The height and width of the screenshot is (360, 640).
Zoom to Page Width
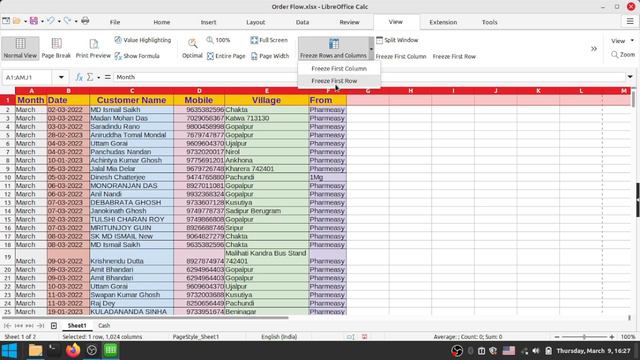(x=270, y=56)
